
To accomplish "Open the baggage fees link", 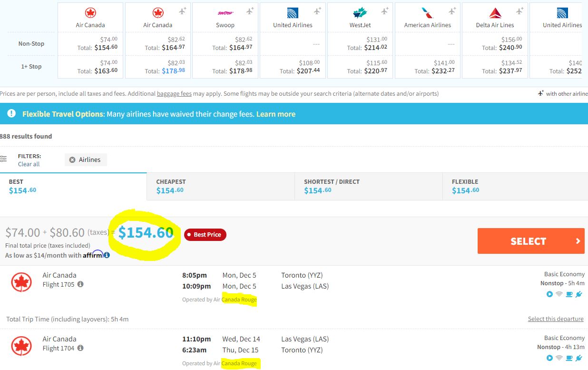I will pos(174,94).
